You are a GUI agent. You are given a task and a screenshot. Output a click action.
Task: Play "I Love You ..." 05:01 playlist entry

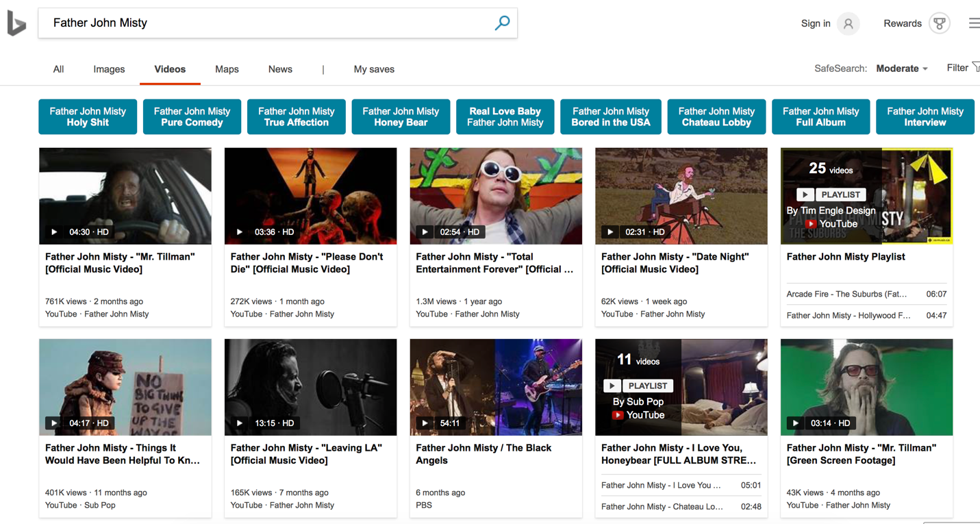(681, 485)
